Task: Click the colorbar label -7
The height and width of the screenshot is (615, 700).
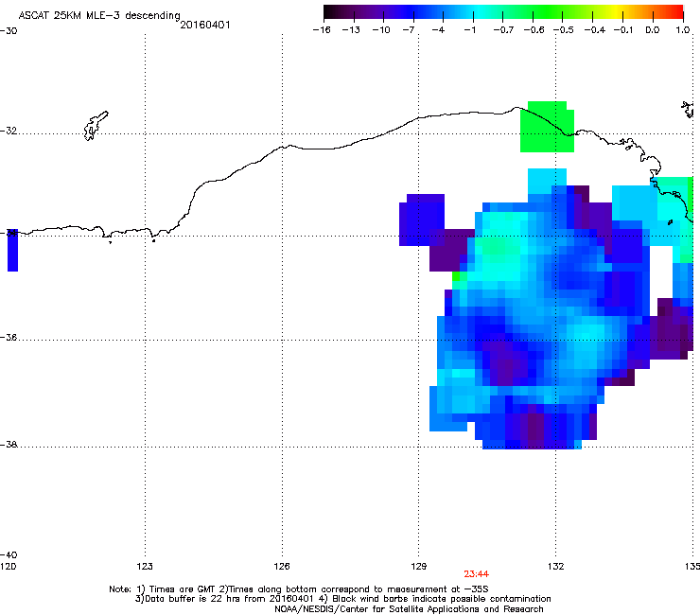Action: (408, 30)
